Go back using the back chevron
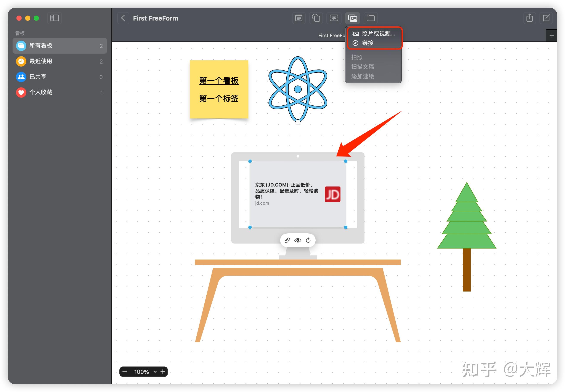Image resolution: width=565 pixels, height=392 pixels. [x=123, y=18]
